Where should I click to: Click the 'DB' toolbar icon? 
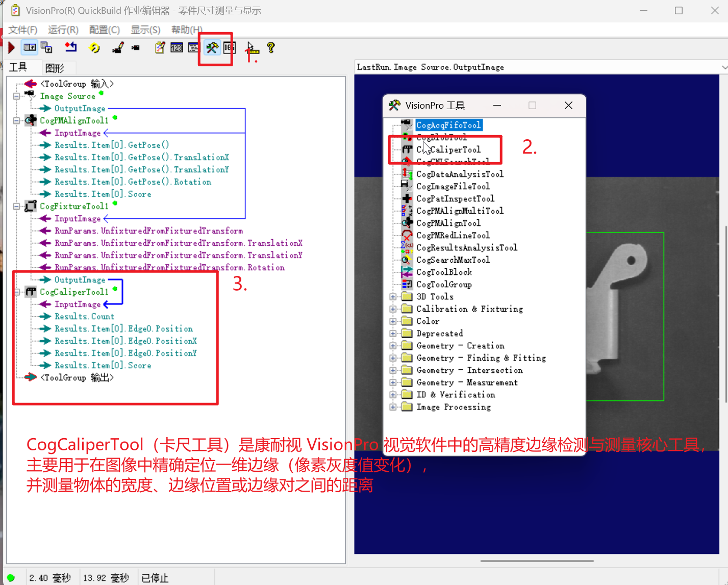point(230,48)
